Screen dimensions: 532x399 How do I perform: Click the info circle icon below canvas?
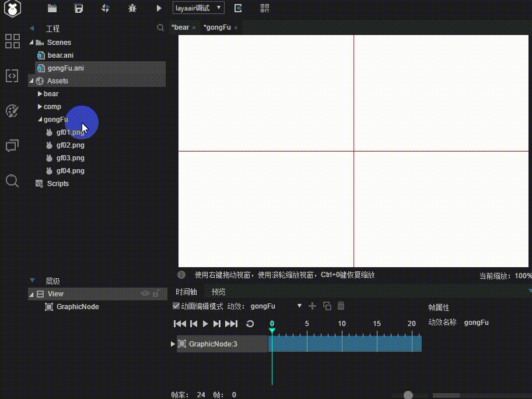coord(181,275)
